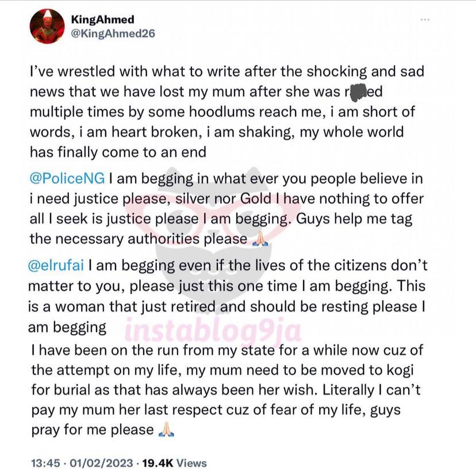The height and width of the screenshot is (472, 476).
Task: Open the 19.4K Views count
Action: [x=175, y=463]
